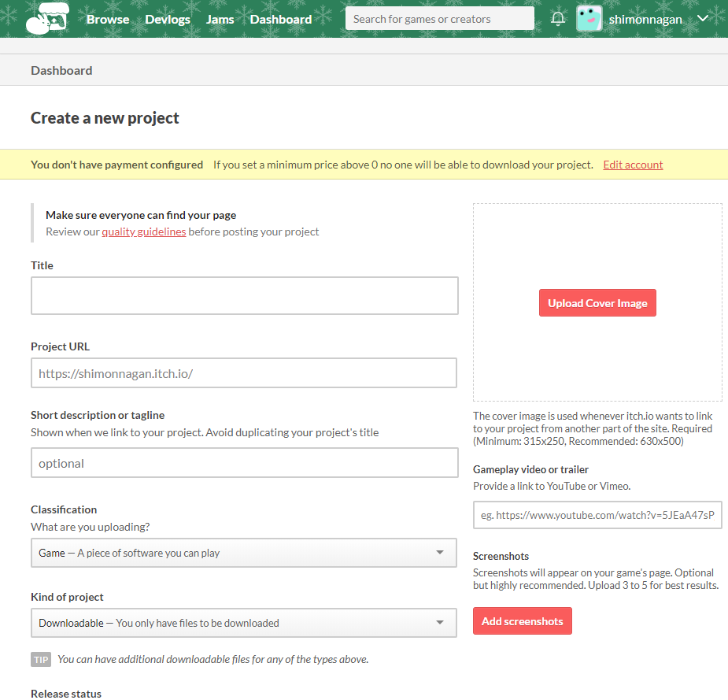Focus the search for games box
Image resolution: width=728 pixels, height=700 pixels.
[x=439, y=19]
